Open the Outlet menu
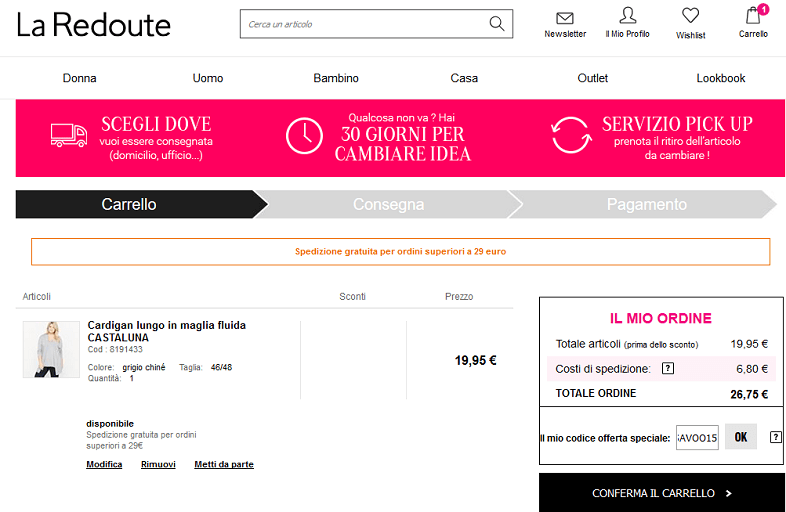Viewport: 786px width, 512px height. coord(593,78)
